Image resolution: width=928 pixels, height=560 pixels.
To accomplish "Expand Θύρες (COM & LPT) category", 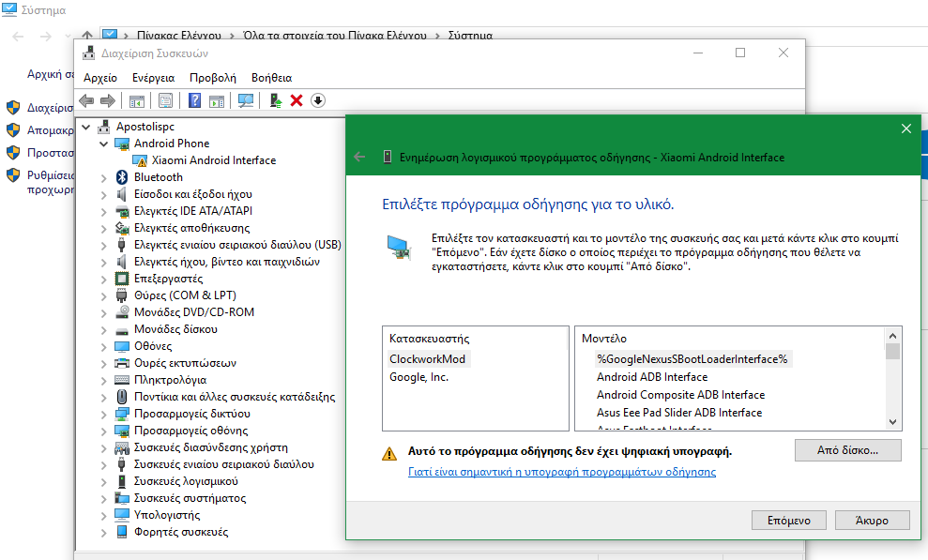I will (103, 295).
